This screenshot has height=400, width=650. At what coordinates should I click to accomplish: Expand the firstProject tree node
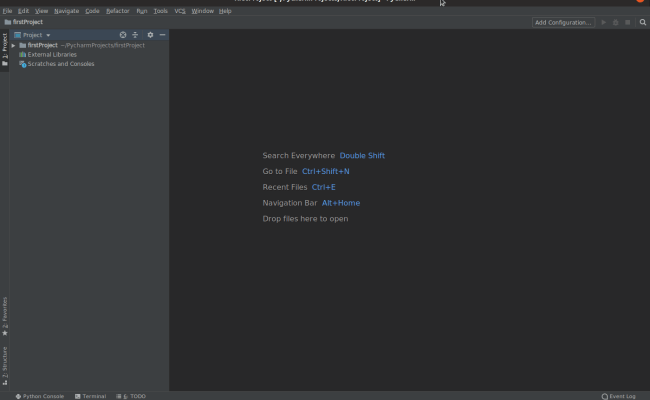click(x=13, y=45)
